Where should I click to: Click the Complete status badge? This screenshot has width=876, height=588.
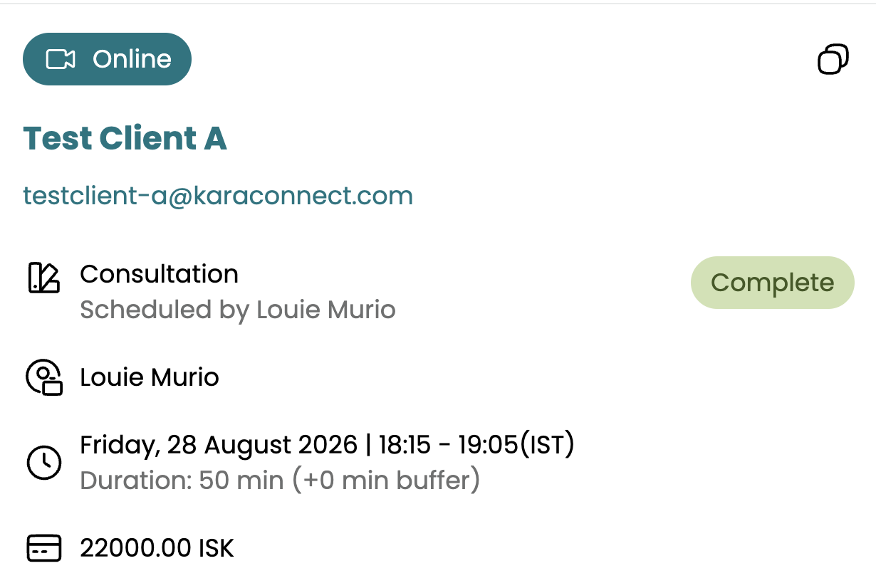click(772, 283)
